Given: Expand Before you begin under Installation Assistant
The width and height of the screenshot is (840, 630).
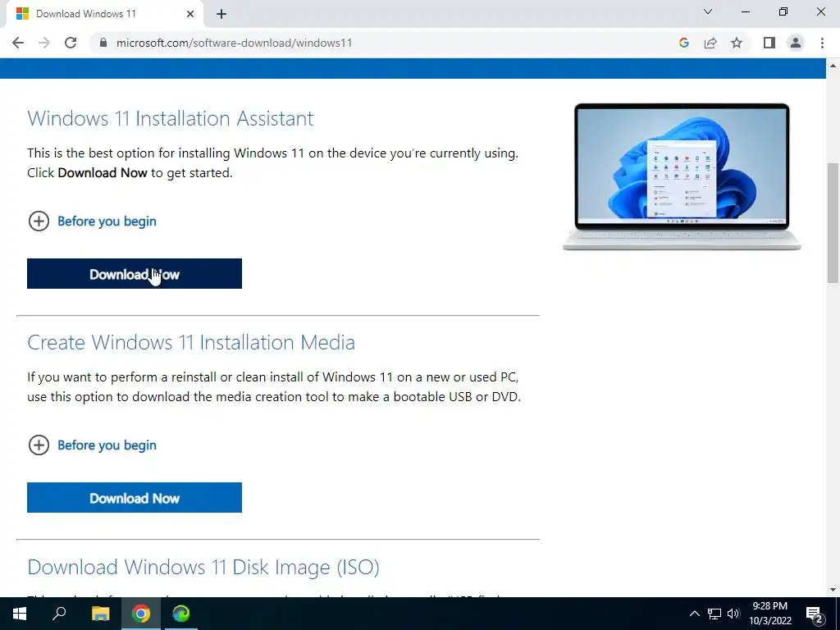Looking at the screenshot, I should coord(92,221).
